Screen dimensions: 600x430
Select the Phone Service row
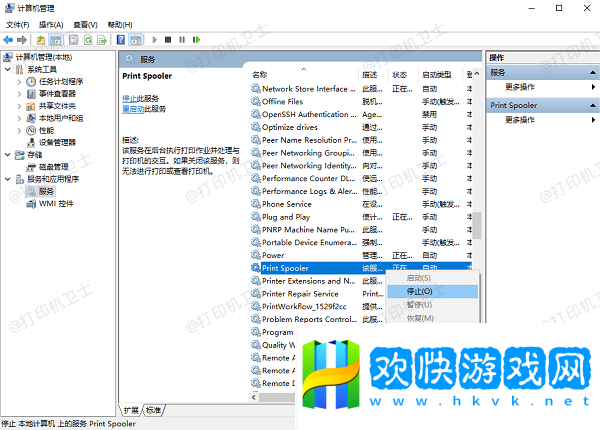361,204
